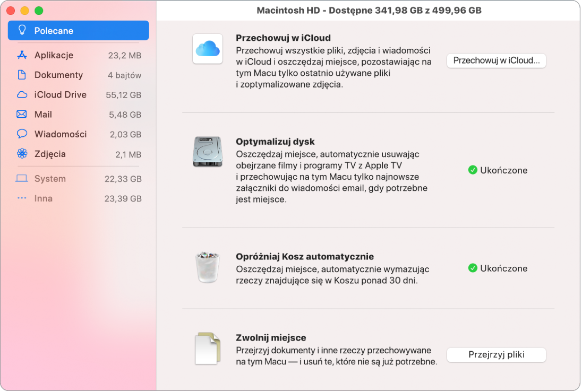Click the 23,2 MB size for Aplikacje
582x392 pixels.
[x=125, y=55]
